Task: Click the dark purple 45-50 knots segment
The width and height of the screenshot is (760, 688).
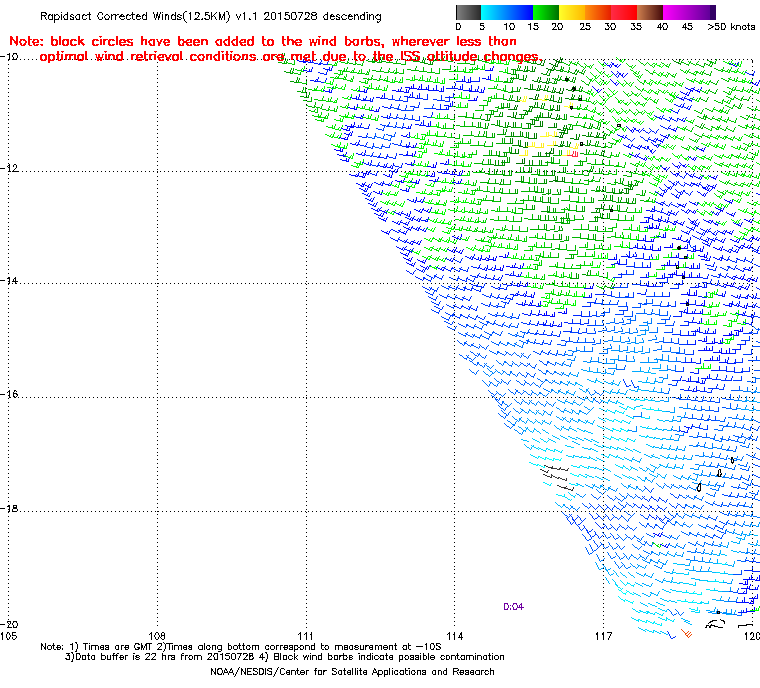Action: pyautogui.click(x=703, y=12)
